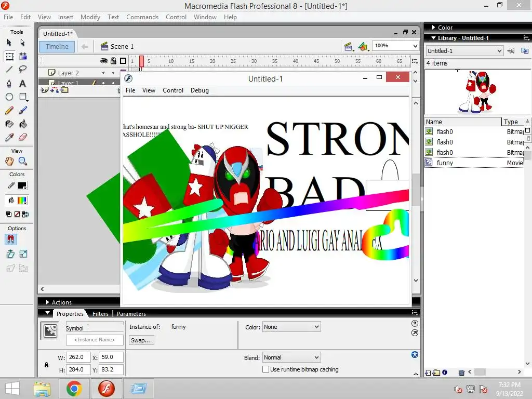Screen dimensions: 532x399
Task: Click the No Color icon
Action: click(17, 214)
